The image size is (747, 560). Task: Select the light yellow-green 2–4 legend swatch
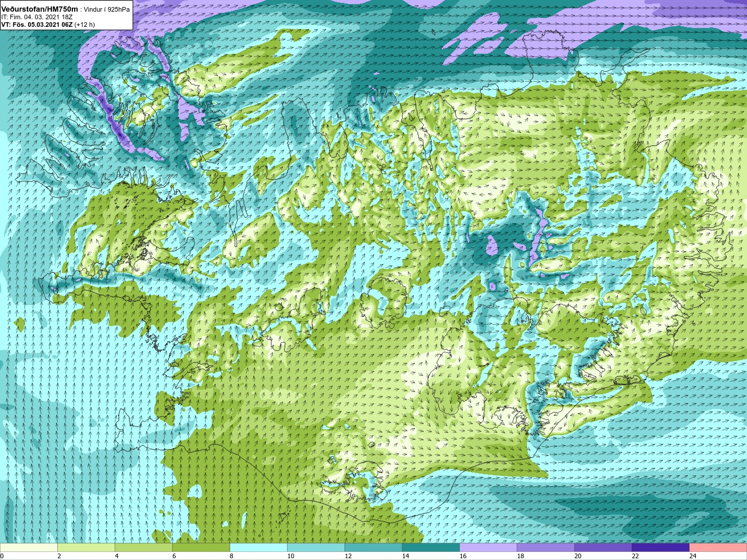pyautogui.click(x=86, y=548)
